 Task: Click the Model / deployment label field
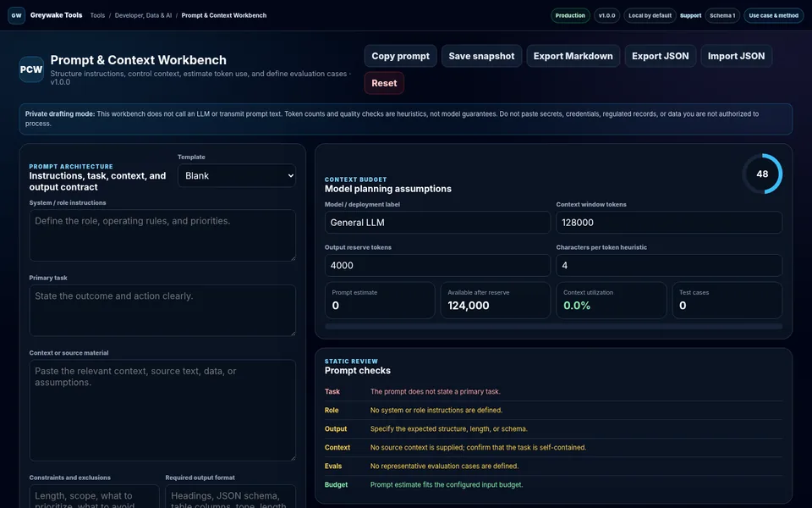pyautogui.click(x=437, y=223)
